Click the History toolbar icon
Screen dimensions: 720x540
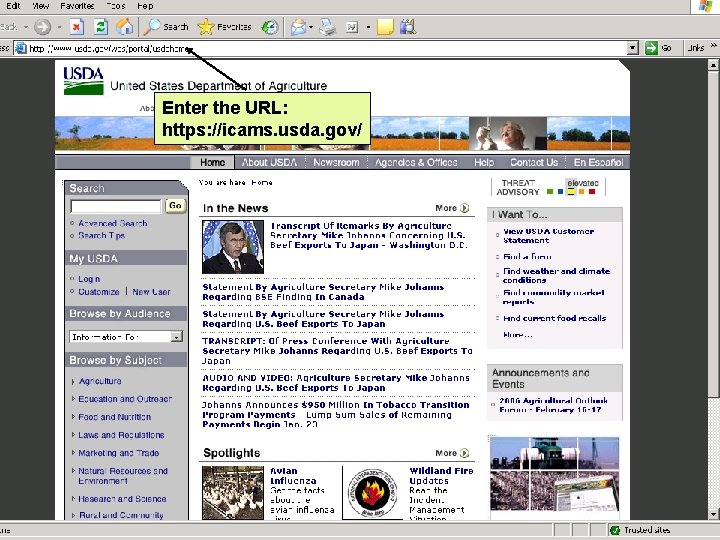click(x=270, y=27)
